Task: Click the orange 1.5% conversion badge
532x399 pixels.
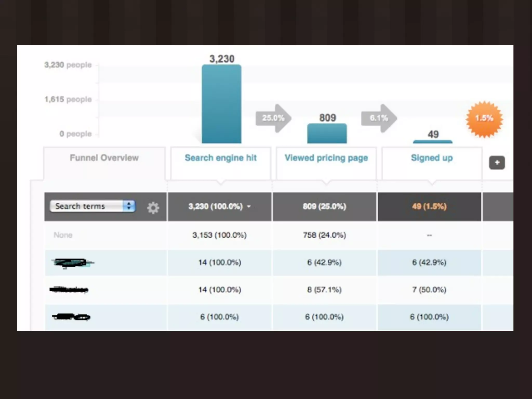Action: click(x=484, y=118)
